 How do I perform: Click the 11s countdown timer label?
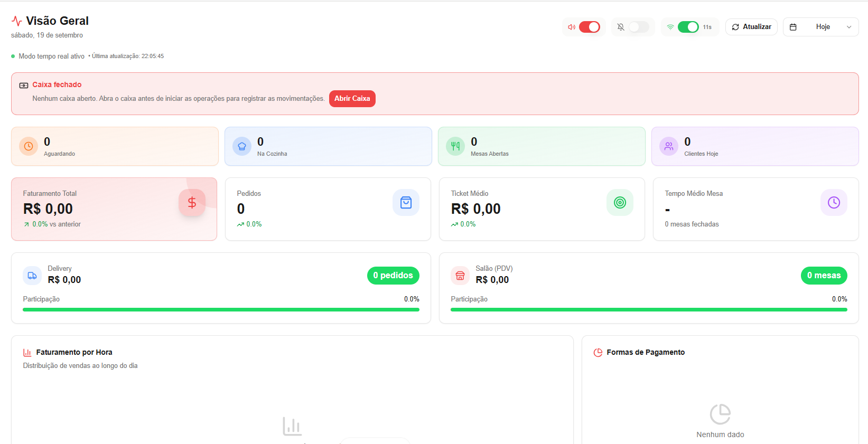click(x=707, y=27)
